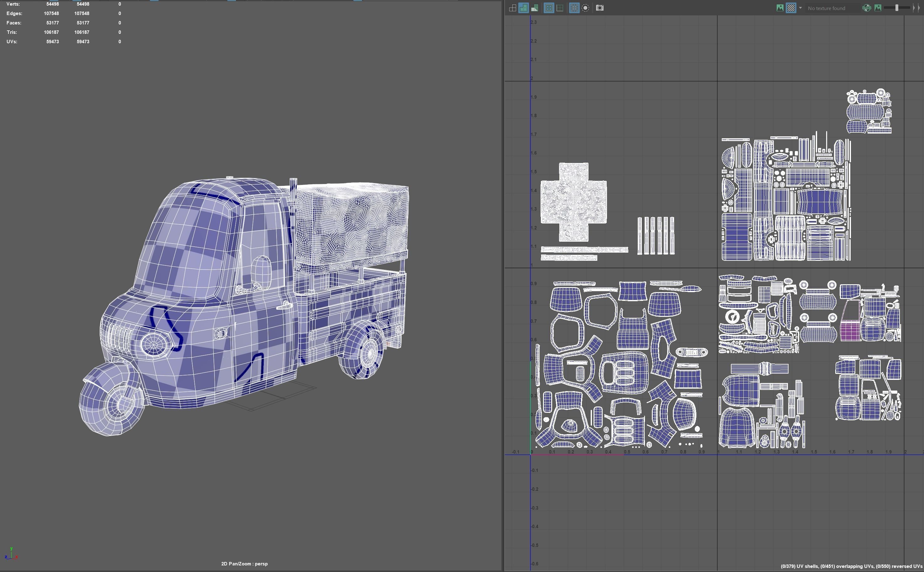The height and width of the screenshot is (572, 924).
Task: Click the No texture found field
Action: click(x=826, y=8)
